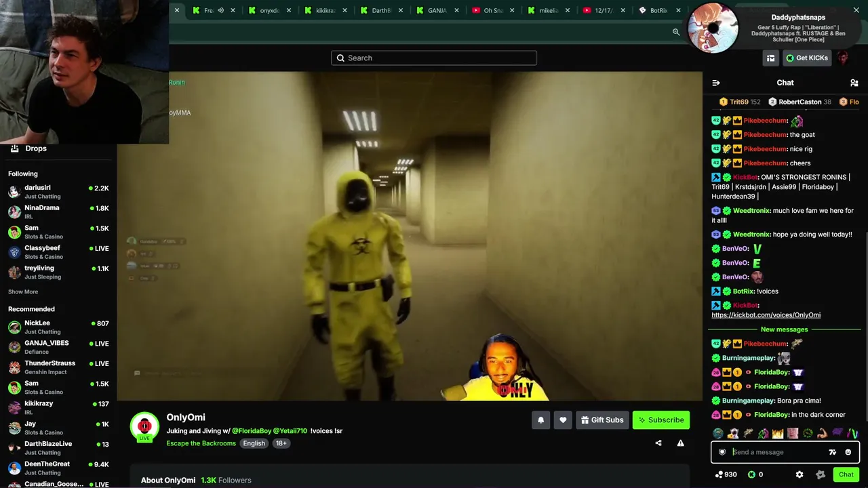Viewport: 868px width, 488px height.
Task: Open the 7TV emote menu icon
Action: (x=832, y=452)
